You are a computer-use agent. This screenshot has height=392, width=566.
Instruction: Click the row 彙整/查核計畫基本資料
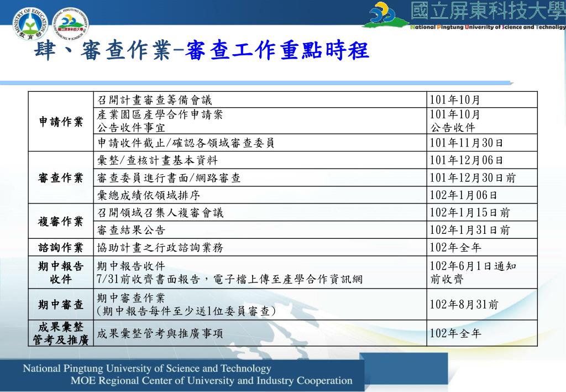tap(260, 160)
